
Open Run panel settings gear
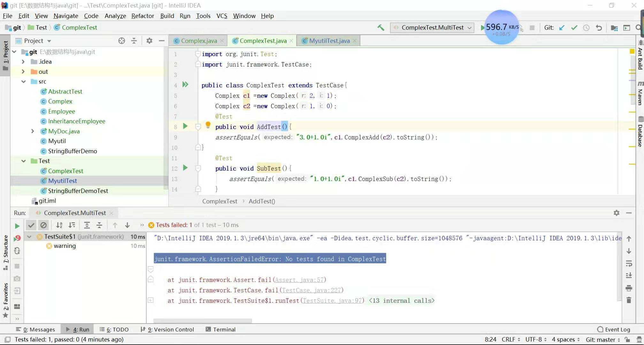pos(617,213)
